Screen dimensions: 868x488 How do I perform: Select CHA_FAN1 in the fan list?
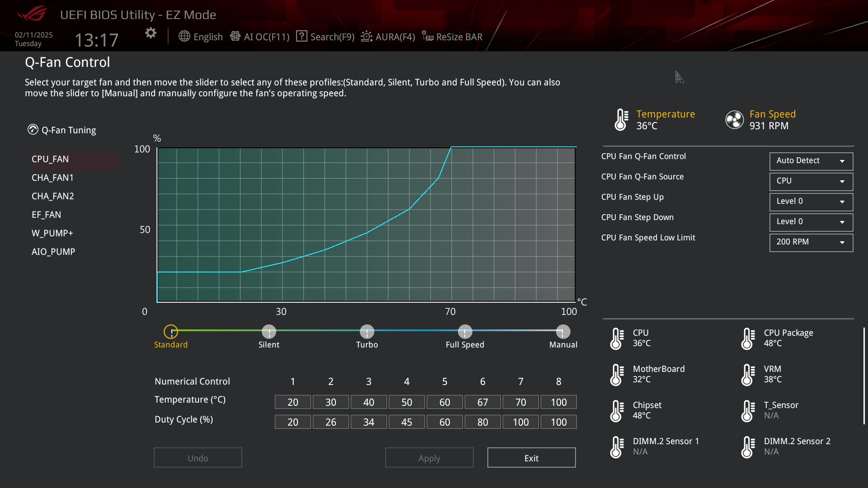53,178
